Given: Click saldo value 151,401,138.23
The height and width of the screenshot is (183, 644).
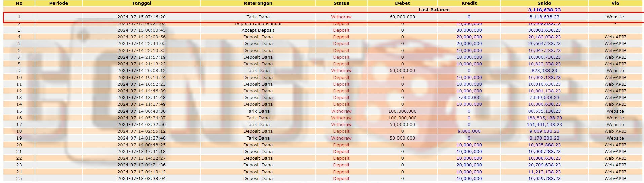Looking at the screenshot, I should tap(544, 125).
